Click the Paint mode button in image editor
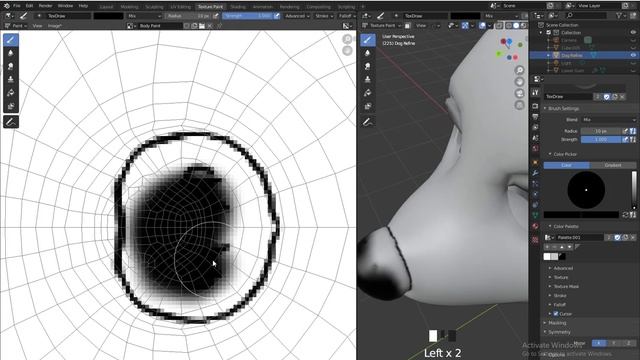 point(15,25)
